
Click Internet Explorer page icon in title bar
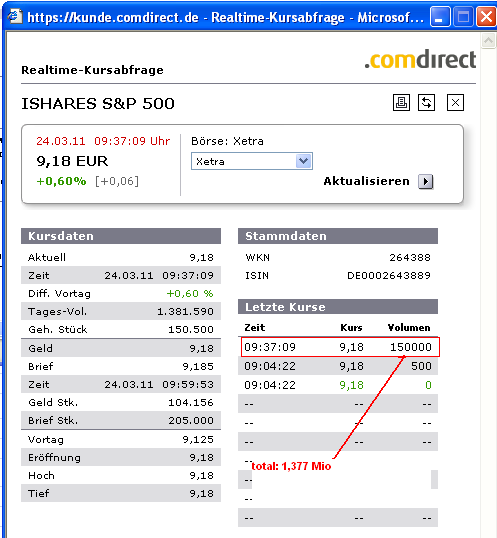click(x=15, y=16)
